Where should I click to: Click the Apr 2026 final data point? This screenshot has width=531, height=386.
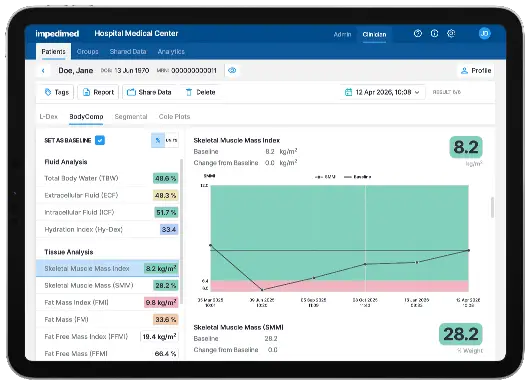point(469,250)
